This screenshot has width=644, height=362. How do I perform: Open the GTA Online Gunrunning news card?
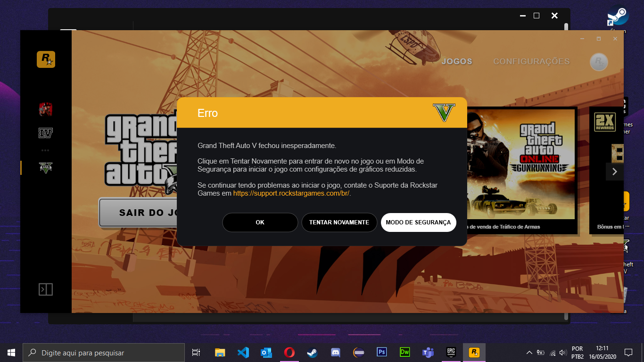(x=522, y=171)
